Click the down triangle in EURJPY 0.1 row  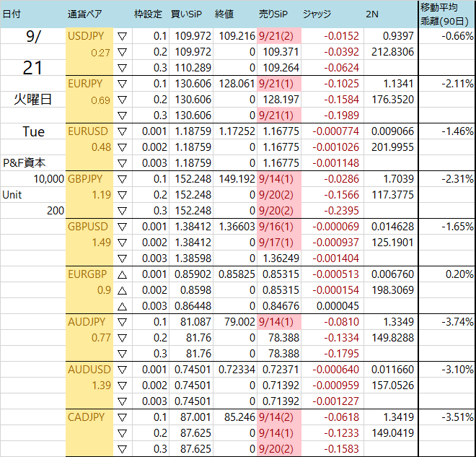(122, 84)
